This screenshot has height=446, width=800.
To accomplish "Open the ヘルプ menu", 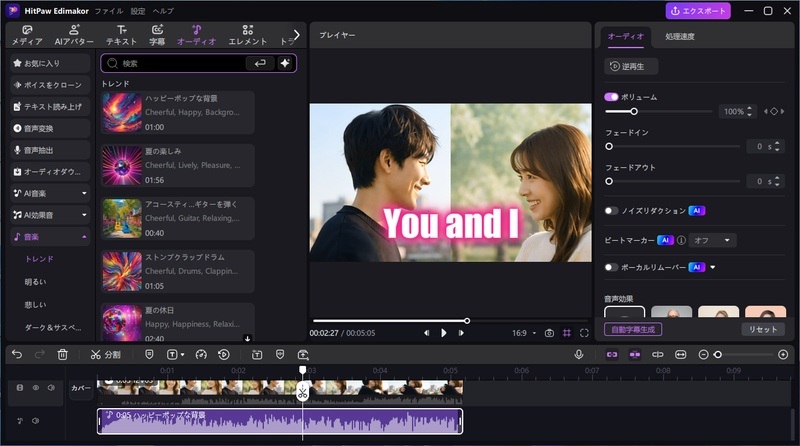I will [163, 11].
